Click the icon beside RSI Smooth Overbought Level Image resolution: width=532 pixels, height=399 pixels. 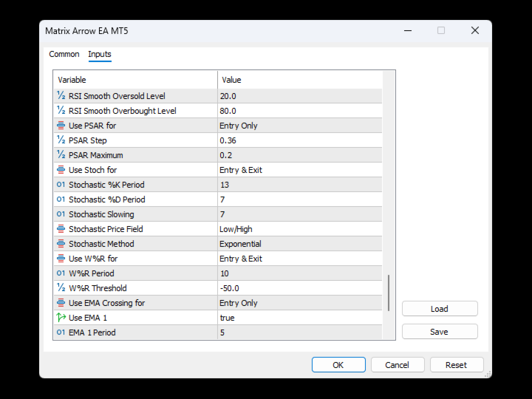pyautogui.click(x=61, y=111)
